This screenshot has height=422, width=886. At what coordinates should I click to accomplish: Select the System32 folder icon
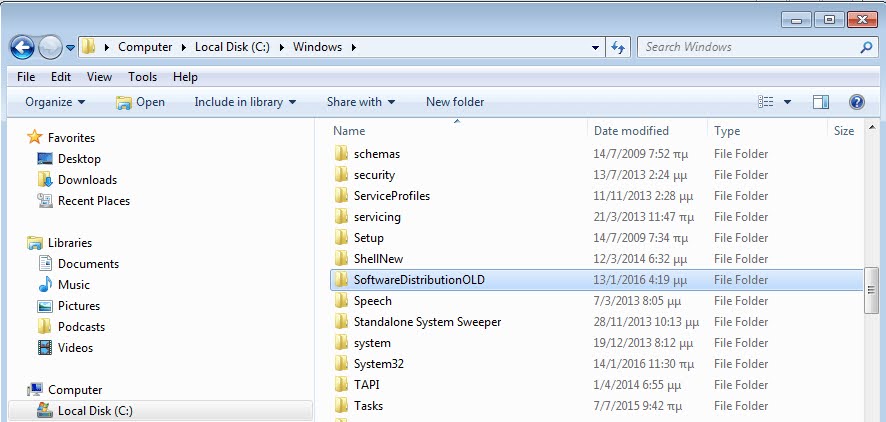pyautogui.click(x=341, y=363)
